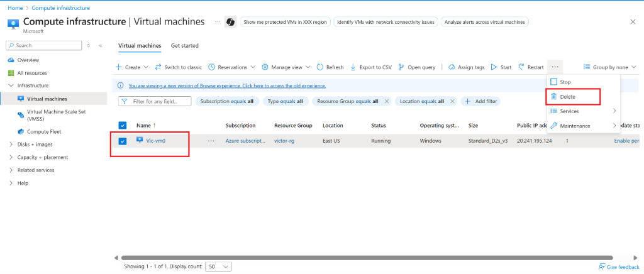Click the Copilot icon beside the title
The image size is (644, 274).
tap(230, 22)
